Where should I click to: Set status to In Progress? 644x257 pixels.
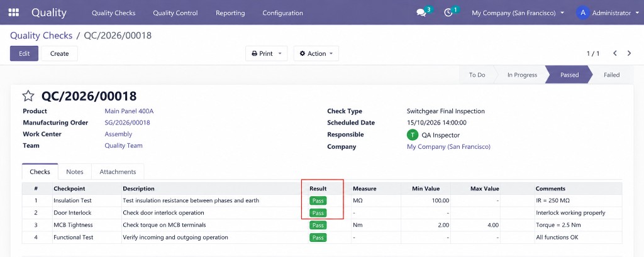(522, 75)
